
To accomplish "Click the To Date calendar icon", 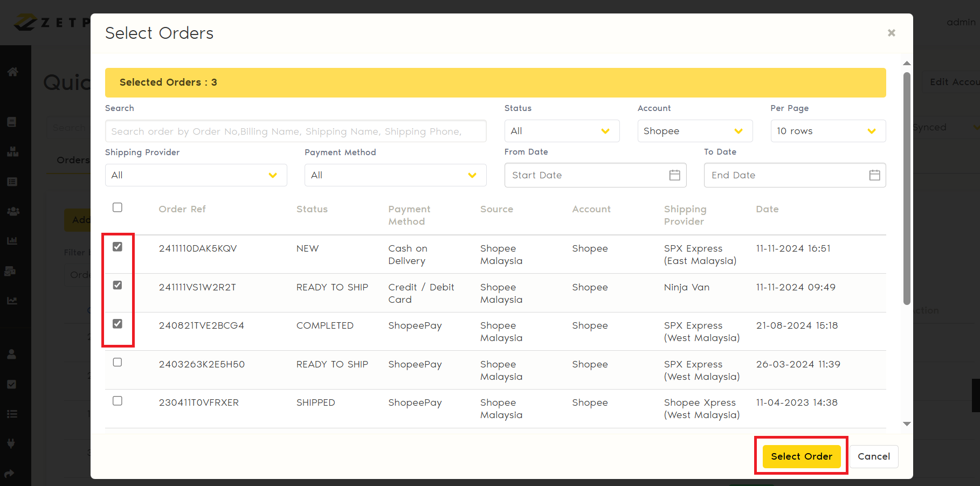I will pos(874,175).
